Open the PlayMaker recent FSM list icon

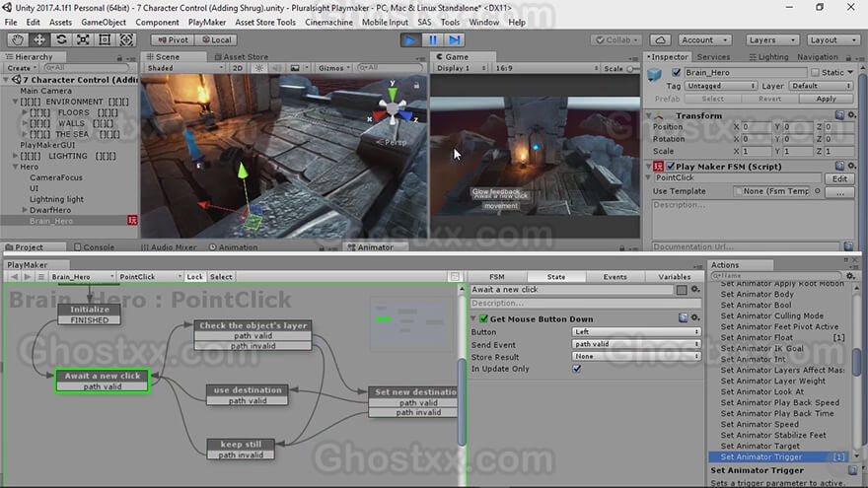(x=41, y=277)
